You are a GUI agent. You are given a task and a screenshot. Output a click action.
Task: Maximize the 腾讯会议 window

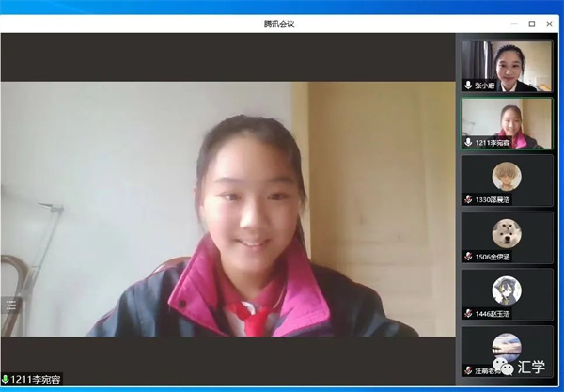point(532,24)
